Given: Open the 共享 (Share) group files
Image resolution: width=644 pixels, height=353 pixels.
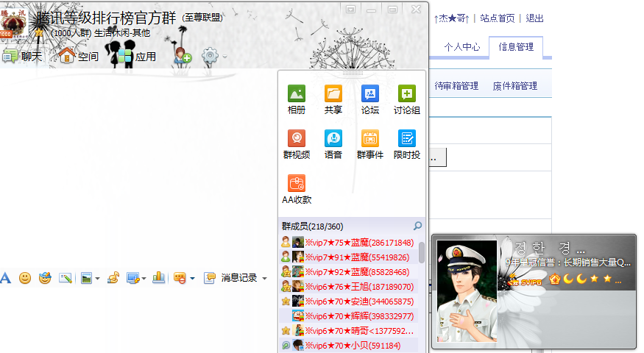Looking at the screenshot, I should pyautogui.click(x=333, y=99).
